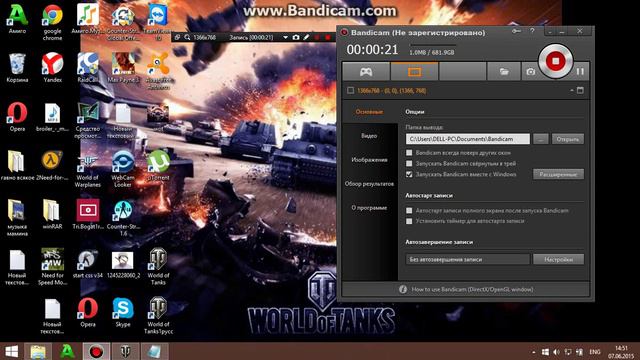Open the Avast antivirus shortcut

(158, 71)
